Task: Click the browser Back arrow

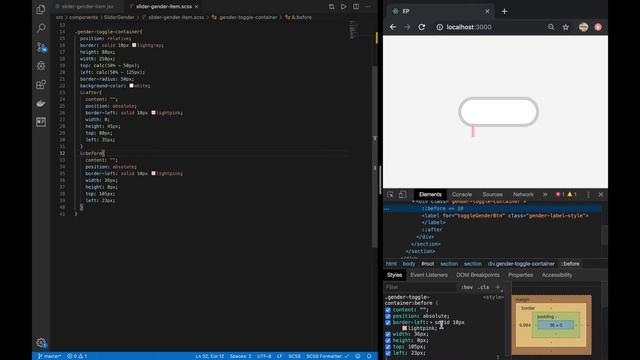Action: [x=393, y=27]
